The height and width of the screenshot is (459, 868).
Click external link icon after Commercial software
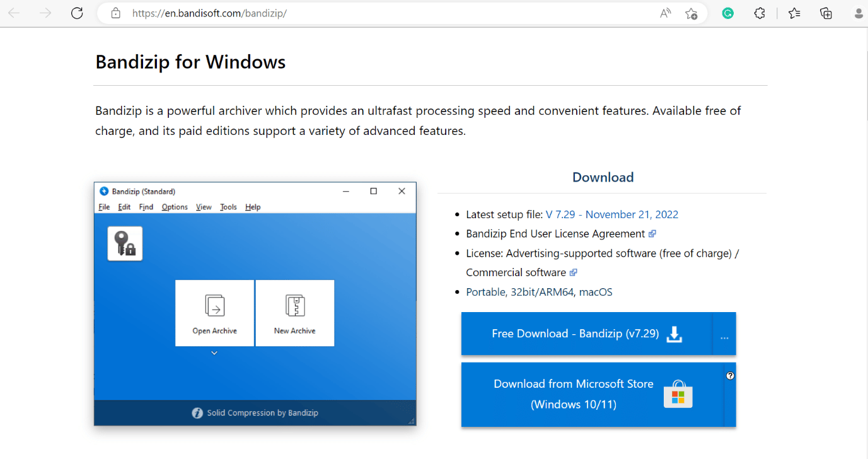(x=573, y=272)
